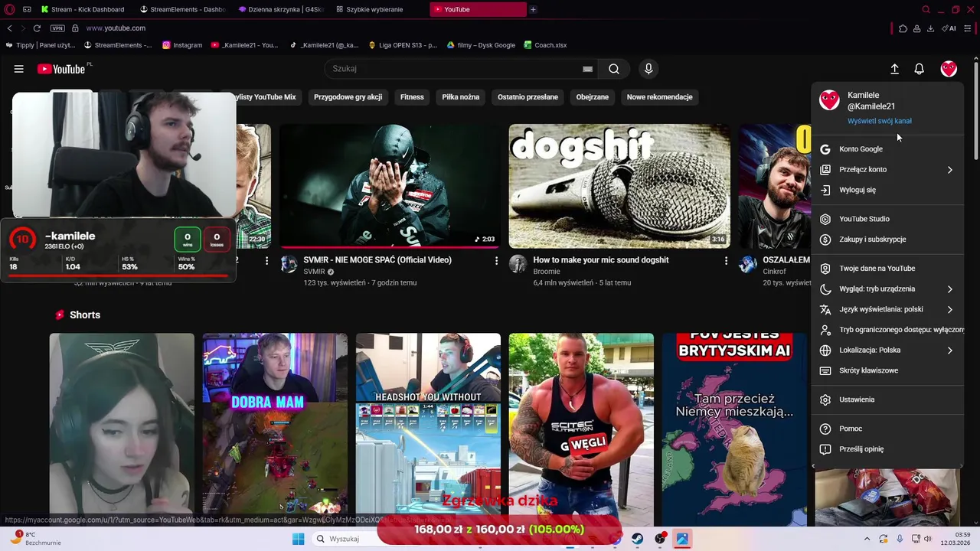Select the 'Nowe rekomendacje' filter chip
Viewport: 980px width, 551px height.
[659, 97]
